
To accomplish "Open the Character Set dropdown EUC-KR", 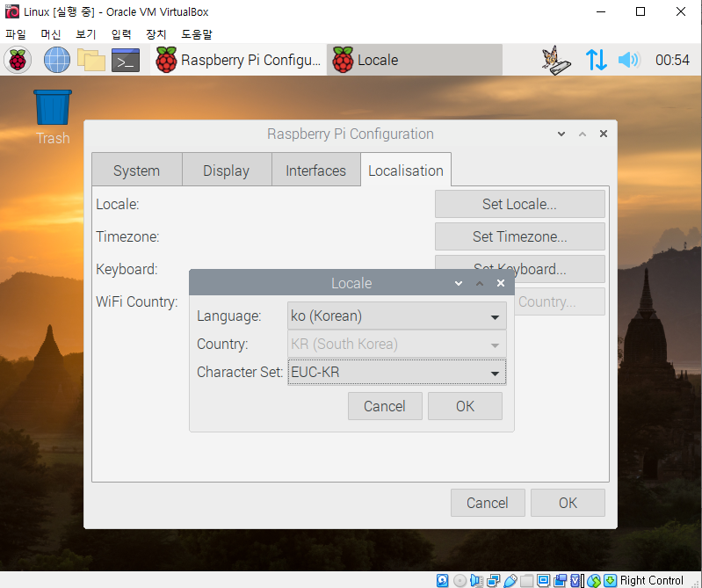I will click(396, 372).
